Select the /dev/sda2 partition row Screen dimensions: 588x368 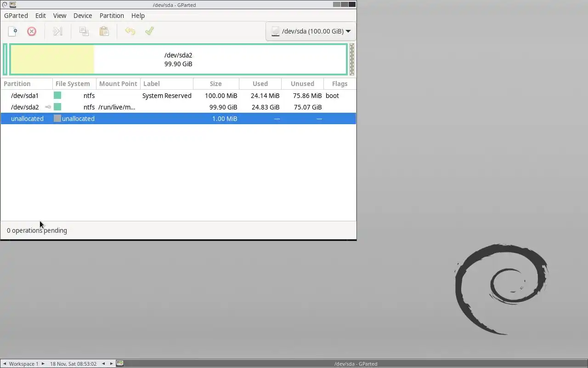coord(178,107)
